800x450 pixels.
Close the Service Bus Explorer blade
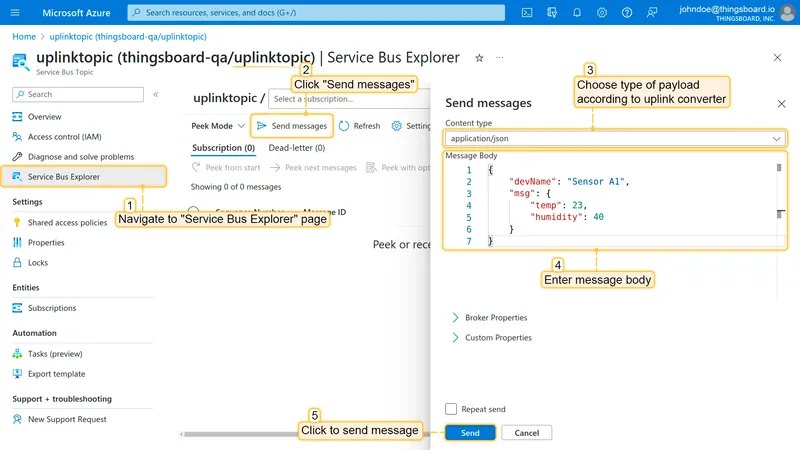[x=777, y=58]
